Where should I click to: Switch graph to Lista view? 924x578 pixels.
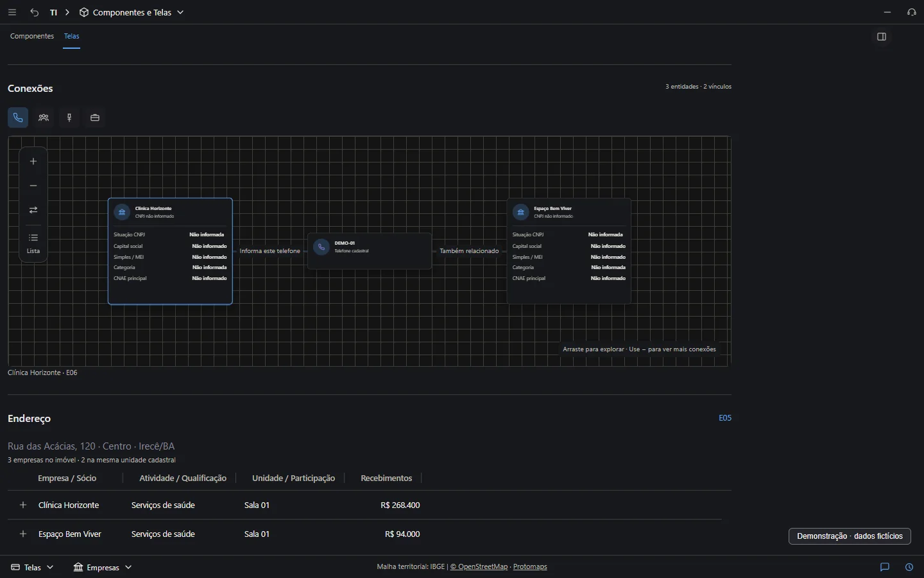click(33, 243)
